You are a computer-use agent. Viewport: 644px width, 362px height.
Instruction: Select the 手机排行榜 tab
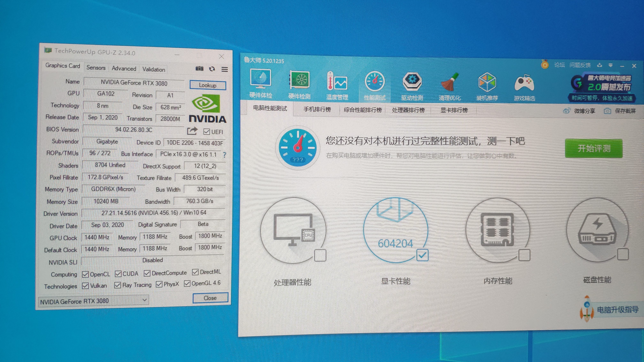click(317, 109)
